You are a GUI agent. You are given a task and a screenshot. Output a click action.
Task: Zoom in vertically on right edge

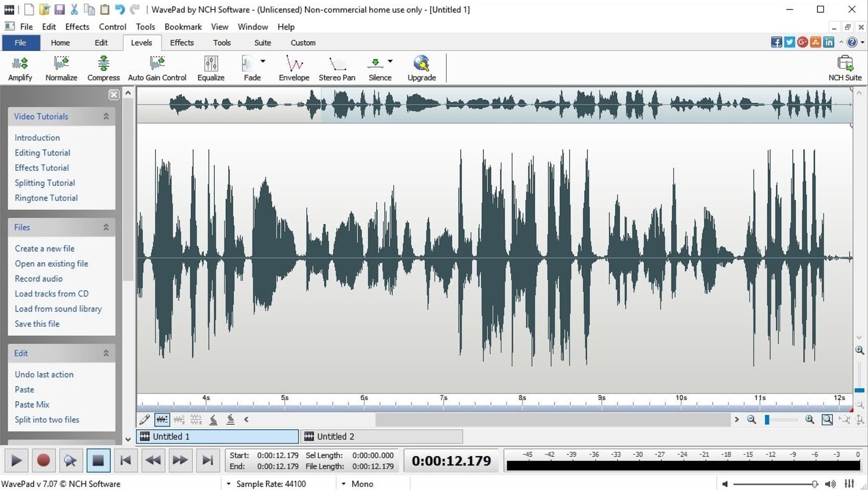click(860, 350)
